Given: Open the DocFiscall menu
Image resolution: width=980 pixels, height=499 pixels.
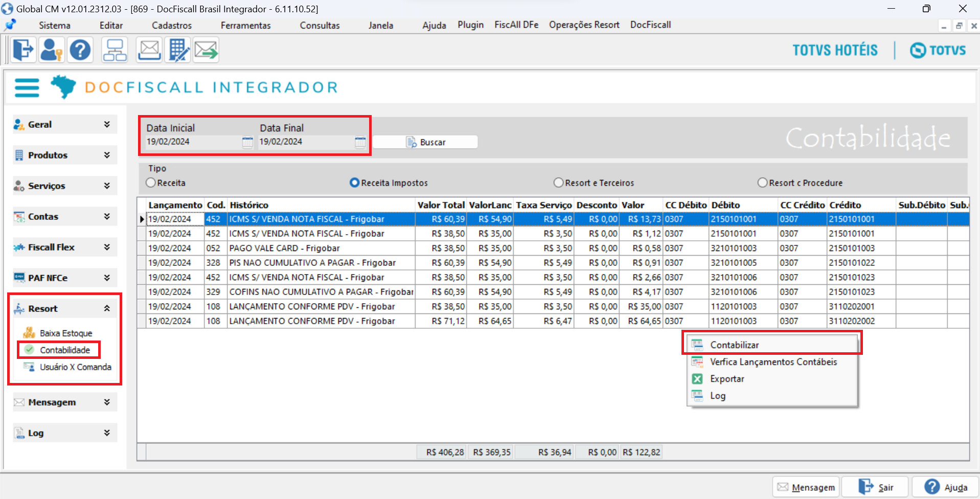Looking at the screenshot, I should click(650, 25).
